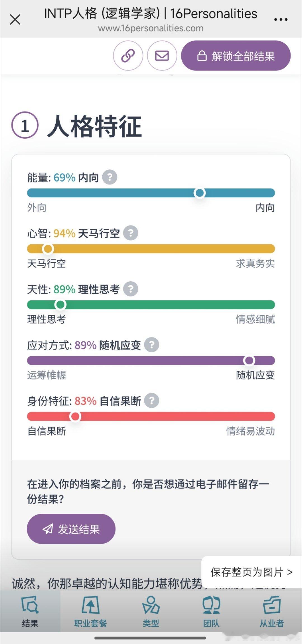
Task: Open the 类型 tab
Action: pos(151,612)
